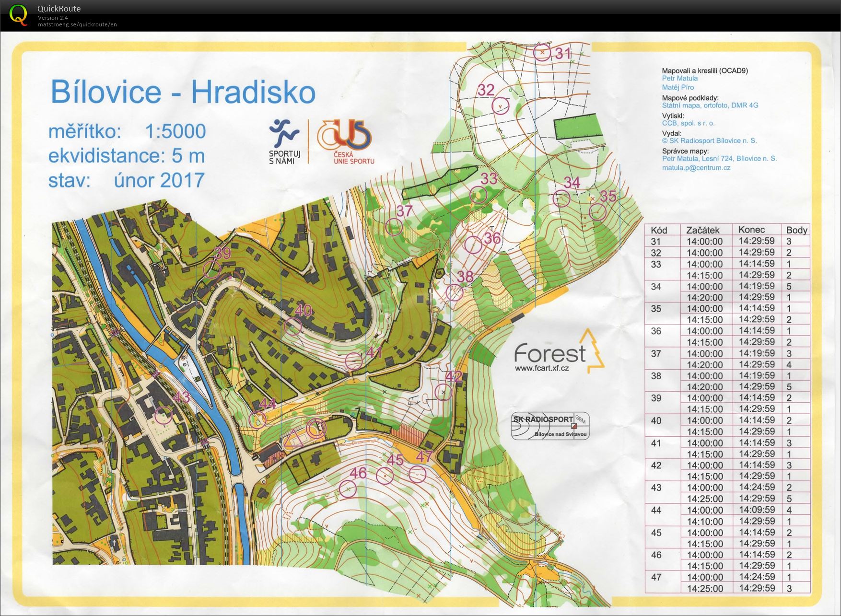Viewport: 841px width, 616px height.
Task: Click '© SK Radiosport Bílovice n. S.' text
Action: point(709,141)
